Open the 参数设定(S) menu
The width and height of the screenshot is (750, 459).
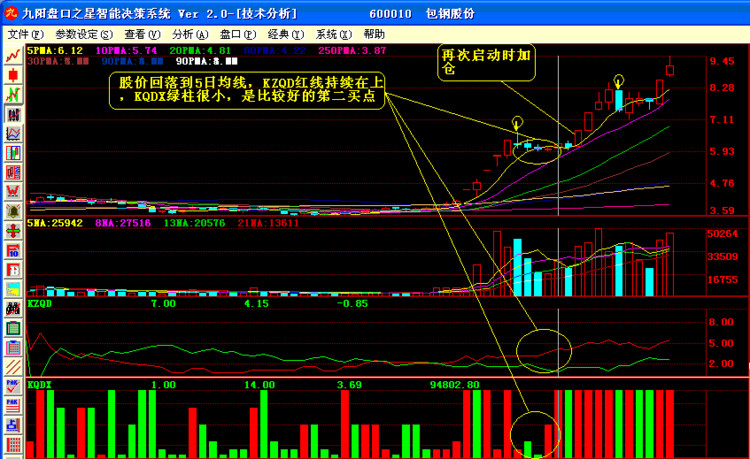84,34
